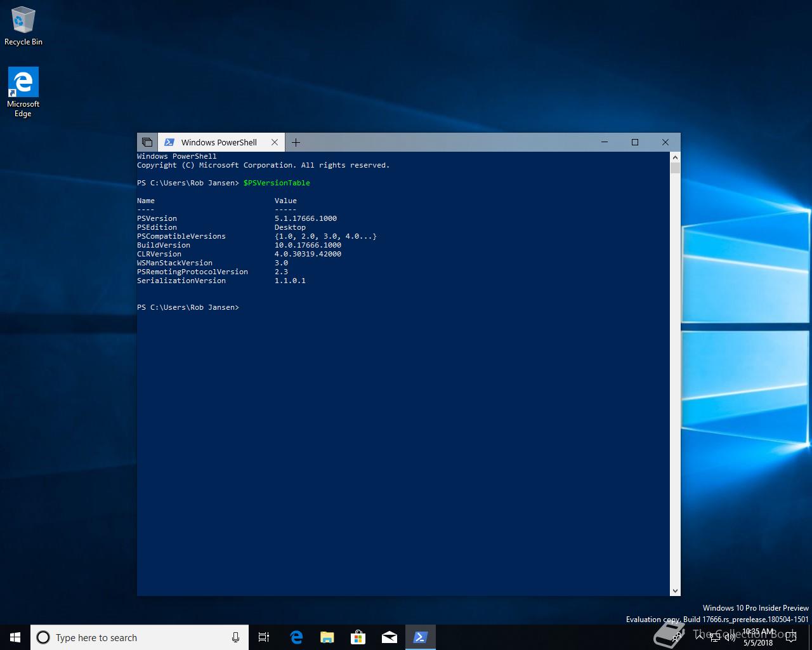Open Task View from the taskbar
The height and width of the screenshot is (650, 812).
(x=264, y=637)
